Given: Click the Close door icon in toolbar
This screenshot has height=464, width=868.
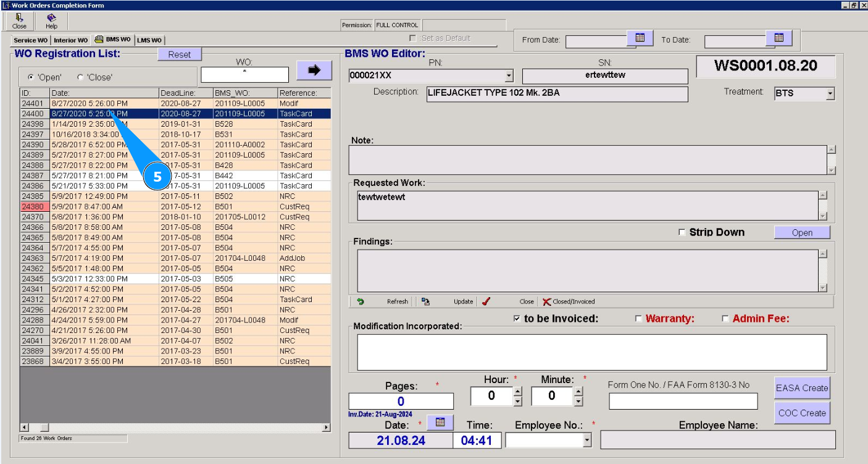Looking at the screenshot, I should point(19,18).
